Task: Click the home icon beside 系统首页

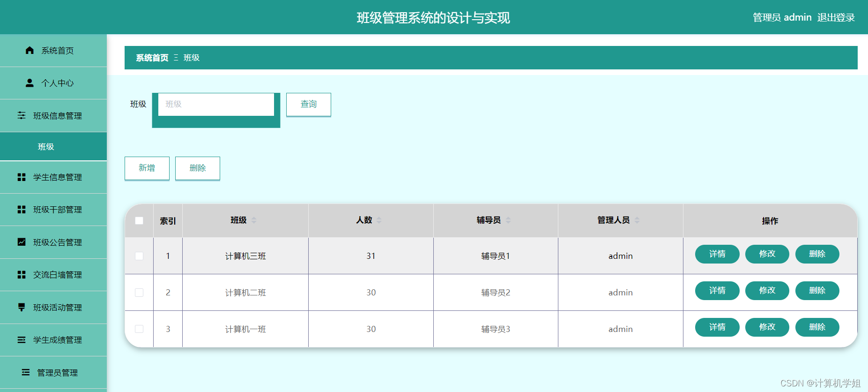Action: pyautogui.click(x=30, y=50)
